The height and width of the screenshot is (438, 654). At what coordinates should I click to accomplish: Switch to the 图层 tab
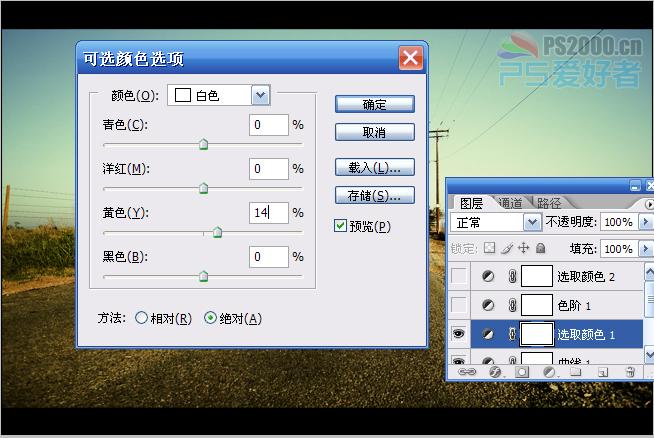(x=471, y=204)
